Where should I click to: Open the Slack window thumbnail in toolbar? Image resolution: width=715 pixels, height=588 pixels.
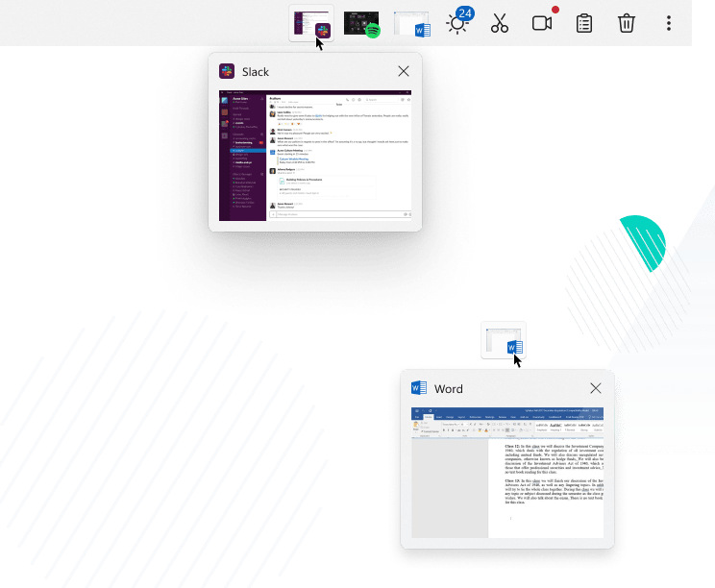pos(312,24)
